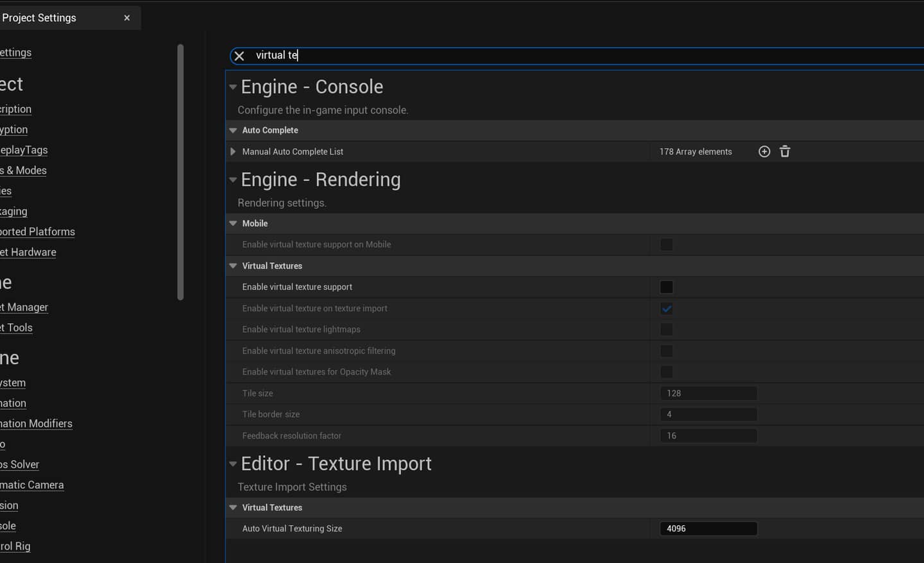Viewport: 924px width, 563px height.
Task: Open Supported Platforms settings in sidebar
Action: [37, 231]
